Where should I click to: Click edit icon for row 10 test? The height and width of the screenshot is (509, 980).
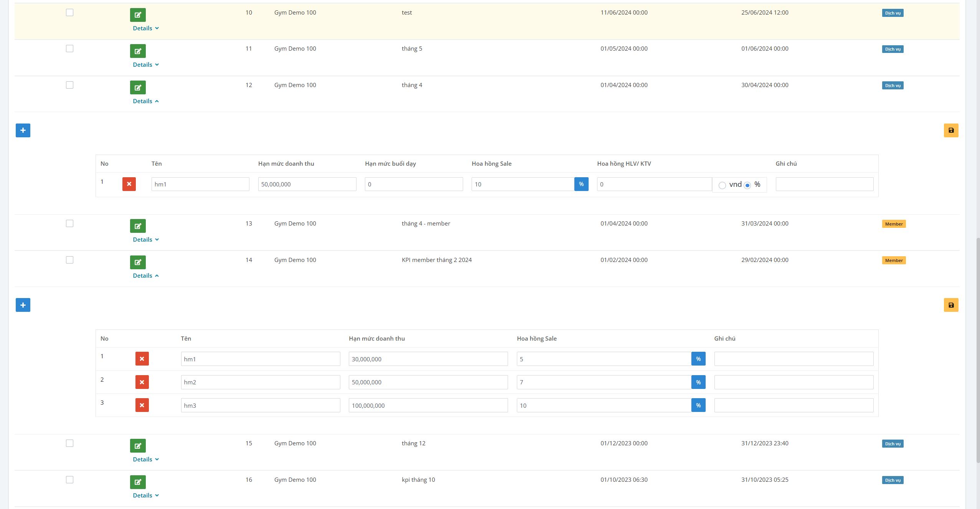[x=138, y=15]
